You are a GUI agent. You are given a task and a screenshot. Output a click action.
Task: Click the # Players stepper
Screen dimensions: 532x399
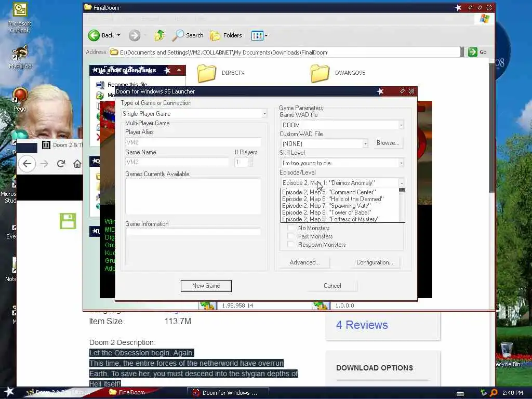[250, 162]
